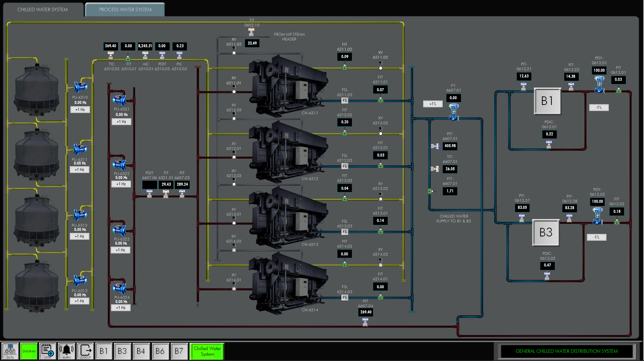Screen dimensions: 644x361
Task: Open the B4 building screen button
Action: [x=141, y=351]
